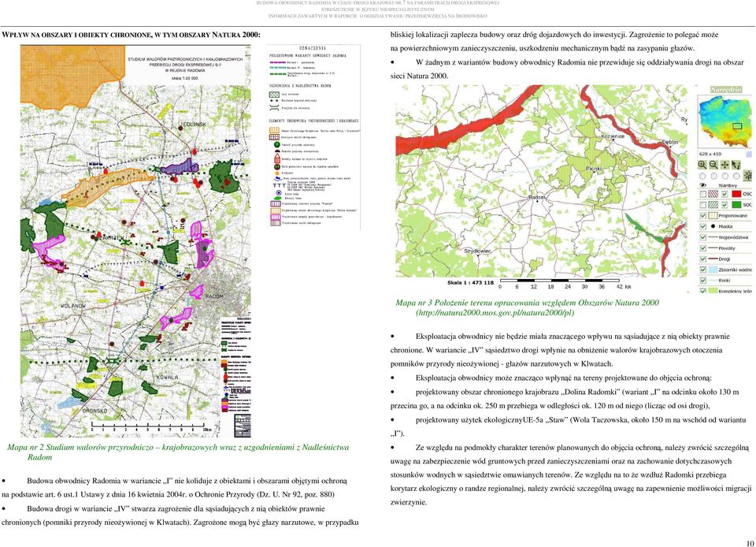Select the second radio button under tools
The image size is (756, 547).
[x=714, y=176]
